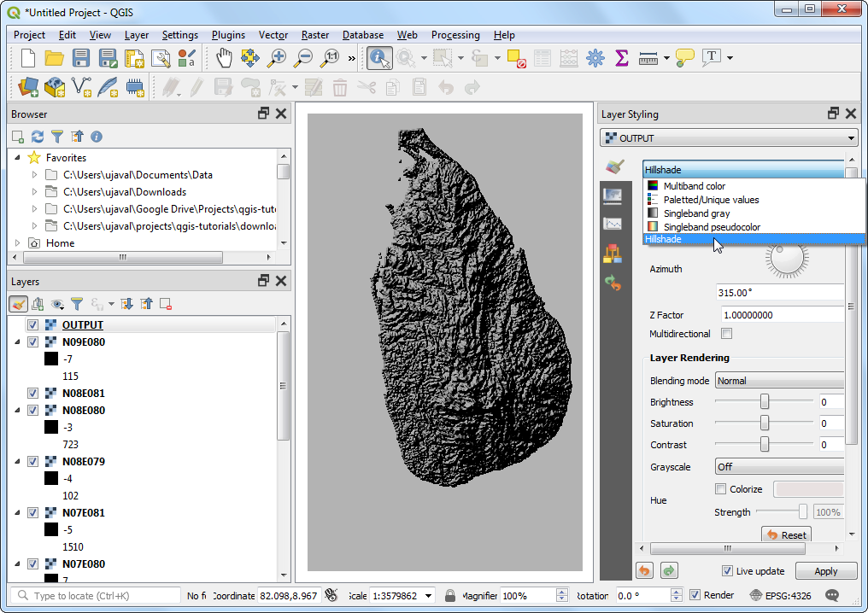Screen dimensions: 868x613
Task: Click the Histogram tab in Layer Styling
Action: coord(612,224)
